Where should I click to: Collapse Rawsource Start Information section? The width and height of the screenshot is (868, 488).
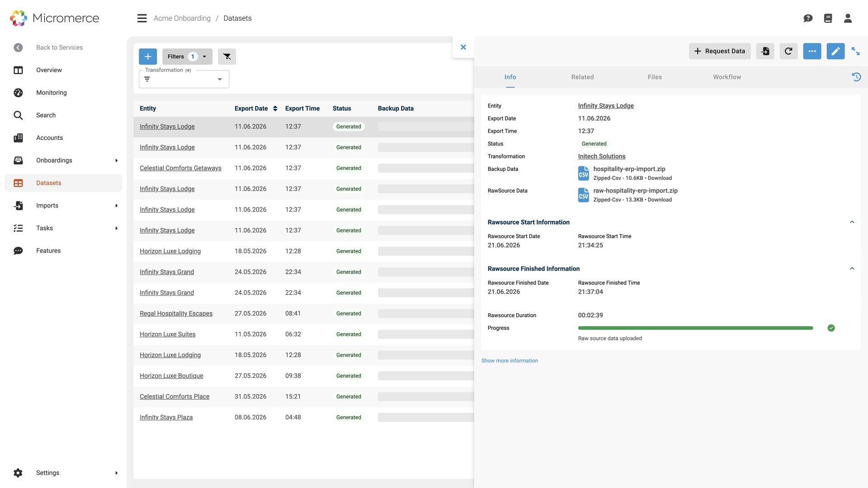(852, 222)
